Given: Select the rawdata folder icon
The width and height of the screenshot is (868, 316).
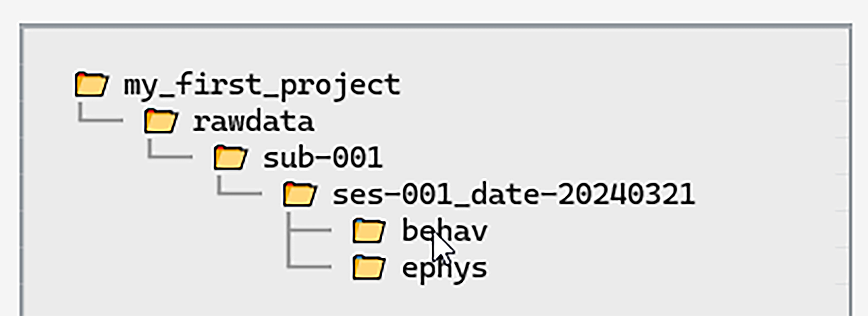Looking at the screenshot, I should coord(161,121).
